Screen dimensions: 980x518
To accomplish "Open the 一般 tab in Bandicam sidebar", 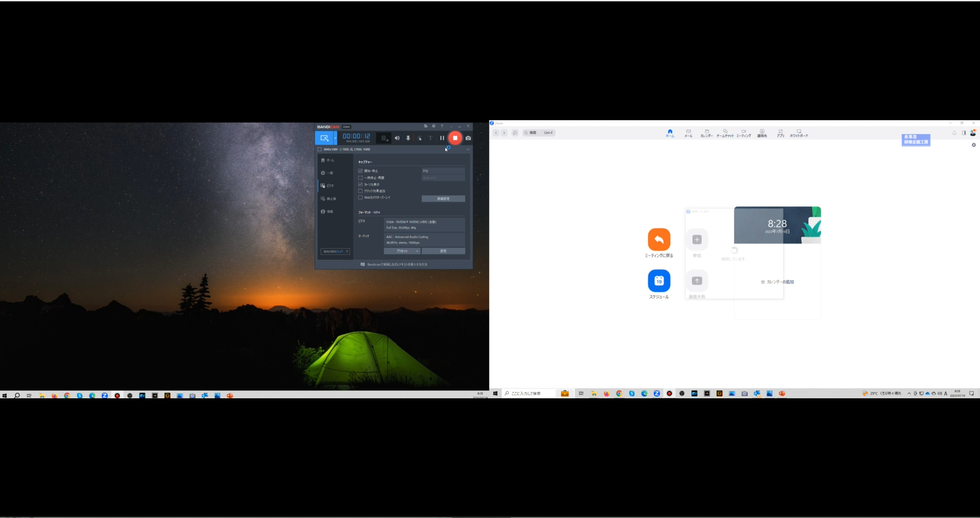I will (x=327, y=173).
